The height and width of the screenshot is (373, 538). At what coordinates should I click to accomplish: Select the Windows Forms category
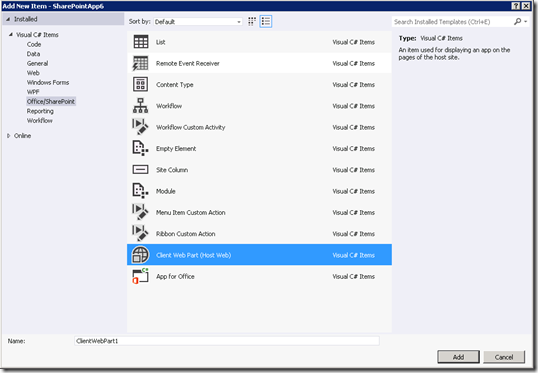[48, 82]
